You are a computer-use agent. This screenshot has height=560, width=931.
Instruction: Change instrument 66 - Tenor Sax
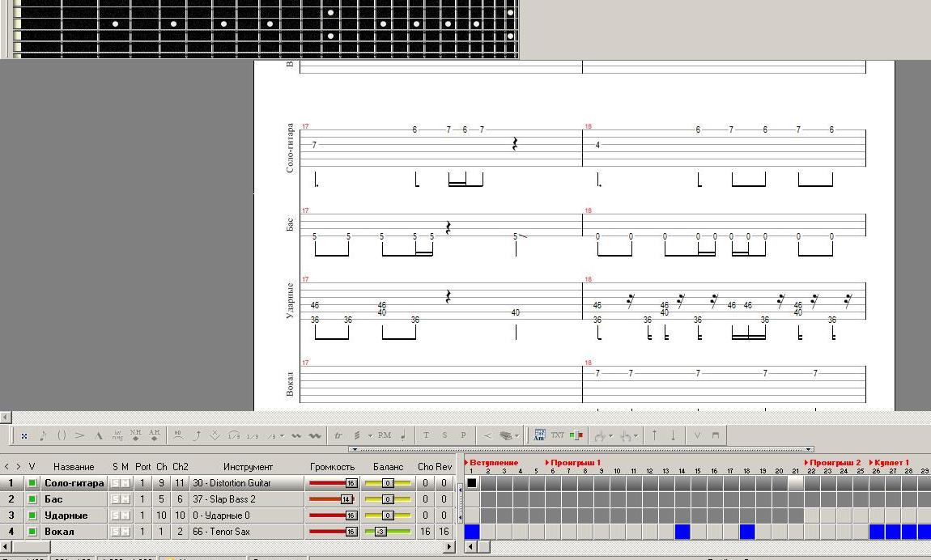pyautogui.click(x=247, y=532)
